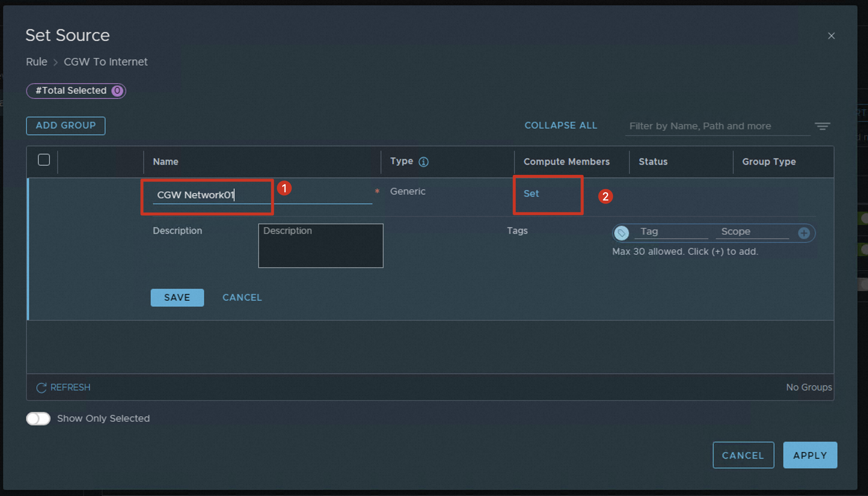
Task: Click the Name column header
Action: 165,162
